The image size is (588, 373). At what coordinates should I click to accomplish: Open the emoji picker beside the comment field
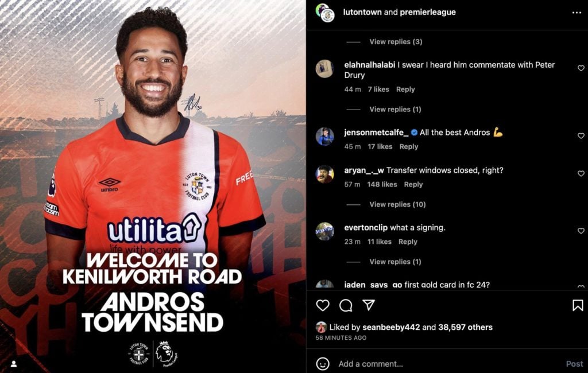click(323, 364)
